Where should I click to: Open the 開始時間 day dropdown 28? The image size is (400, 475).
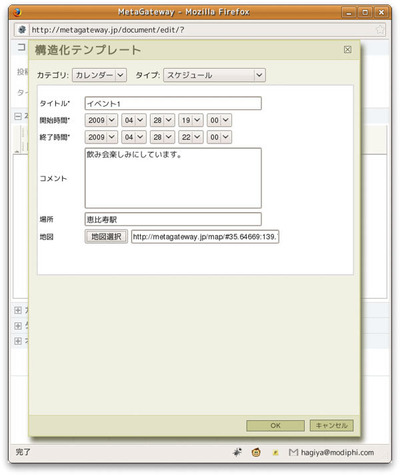coord(162,120)
